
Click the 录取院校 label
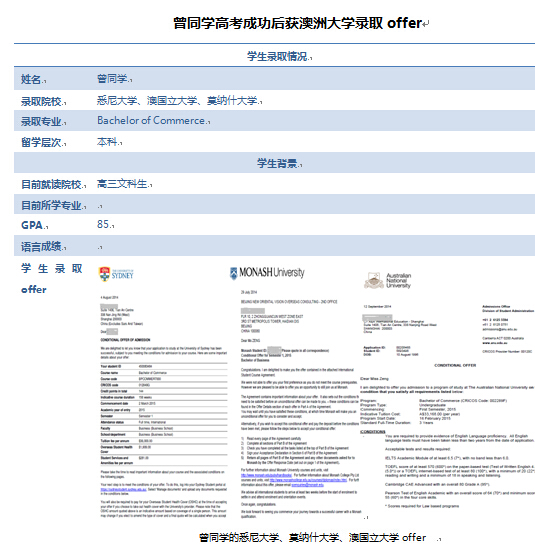(41, 101)
